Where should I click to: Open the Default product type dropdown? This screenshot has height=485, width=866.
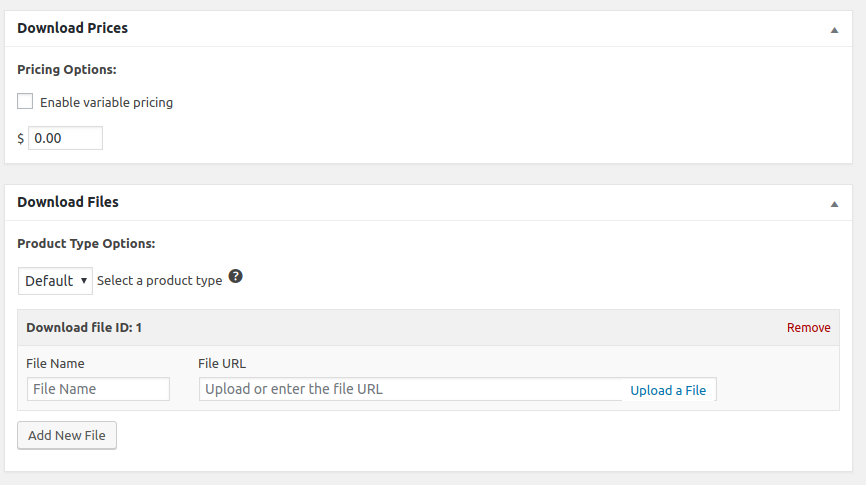coord(55,281)
